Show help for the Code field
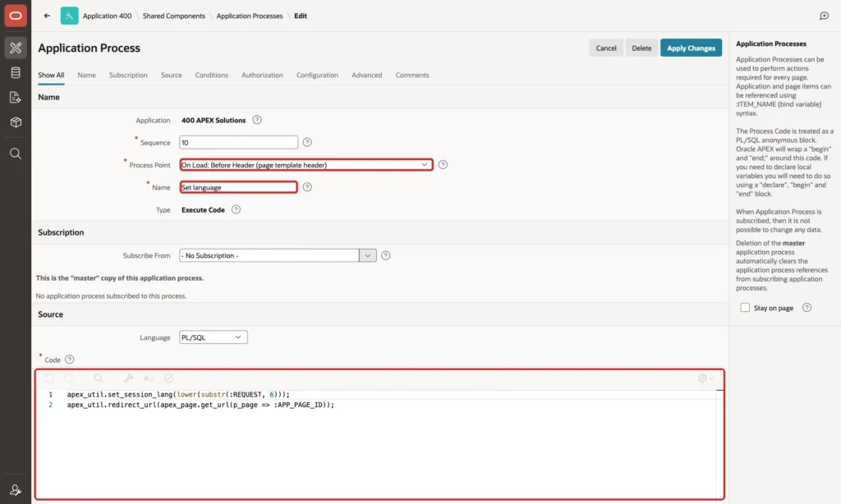Viewport: 841px width, 504px height. (69, 360)
